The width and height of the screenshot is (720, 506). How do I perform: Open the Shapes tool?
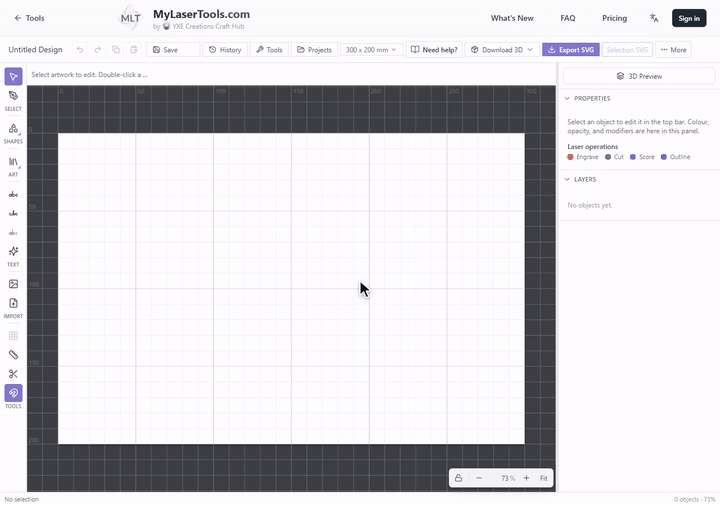click(13, 129)
